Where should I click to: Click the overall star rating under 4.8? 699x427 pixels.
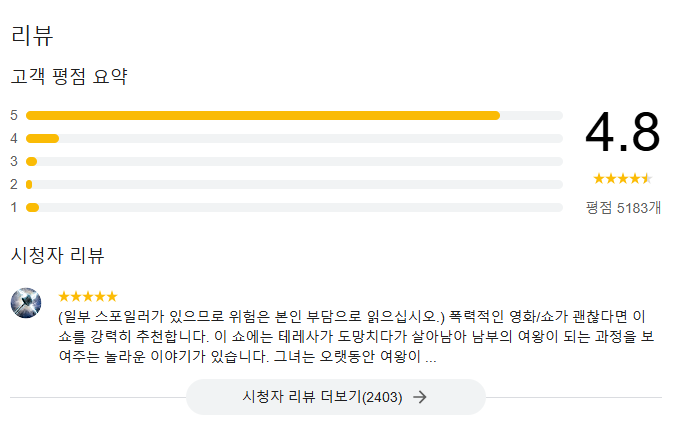[x=622, y=179]
